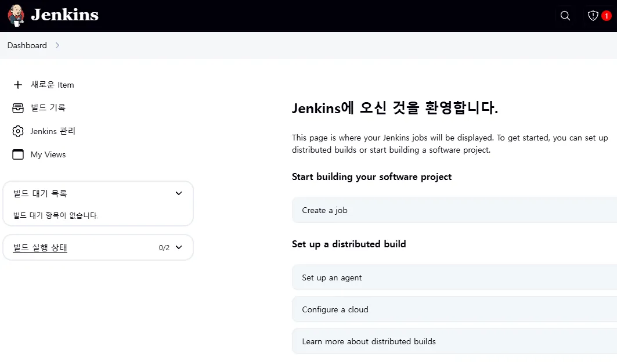Click the Jenkins 관리 gear icon
617x364 pixels.
pos(18,131)
